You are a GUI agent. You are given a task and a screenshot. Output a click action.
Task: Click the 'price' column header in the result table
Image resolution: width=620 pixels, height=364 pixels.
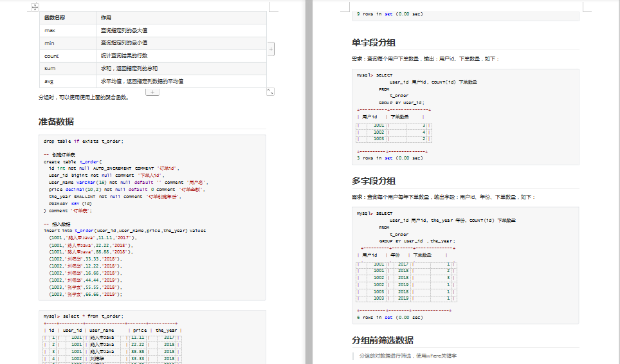(x=140, y=331)
